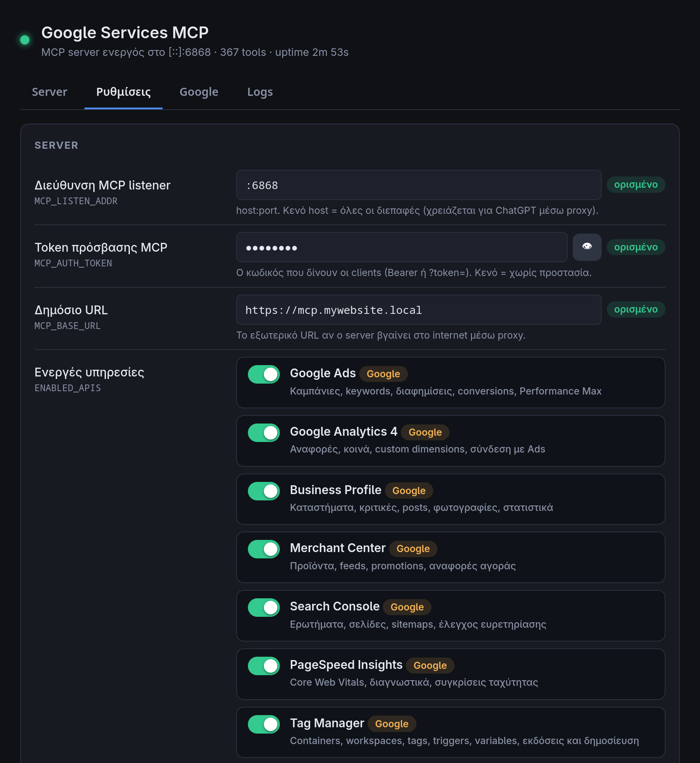Click the Google Services MCP title
This screenshot has height=763, width=700.
click(x=125, y=33)
